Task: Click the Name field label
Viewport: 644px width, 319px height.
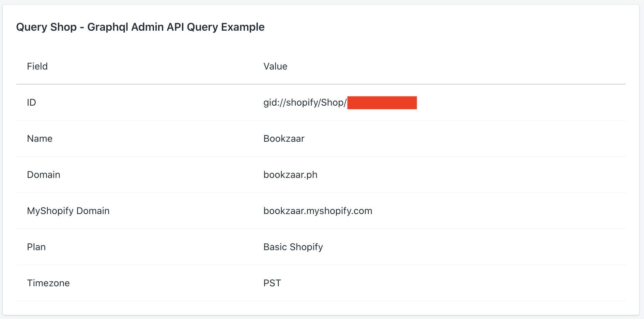Action: click(40, 138)
